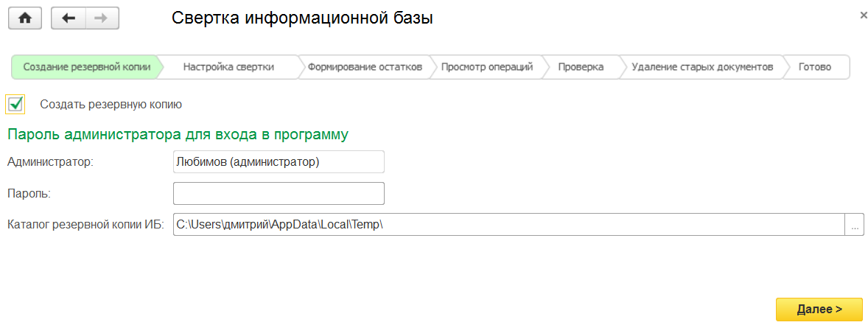Open the Формирование остатков step

pyautogui.click(x=365, y=67)
